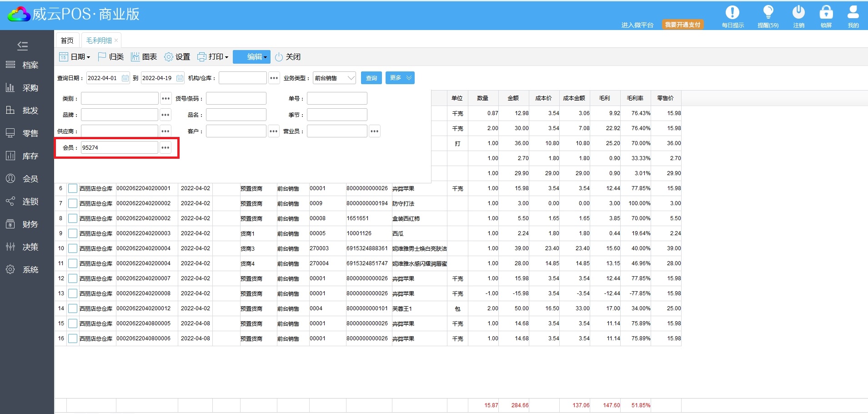
Task: Open the 档案 sidebar module
Action: coord(22,65)
